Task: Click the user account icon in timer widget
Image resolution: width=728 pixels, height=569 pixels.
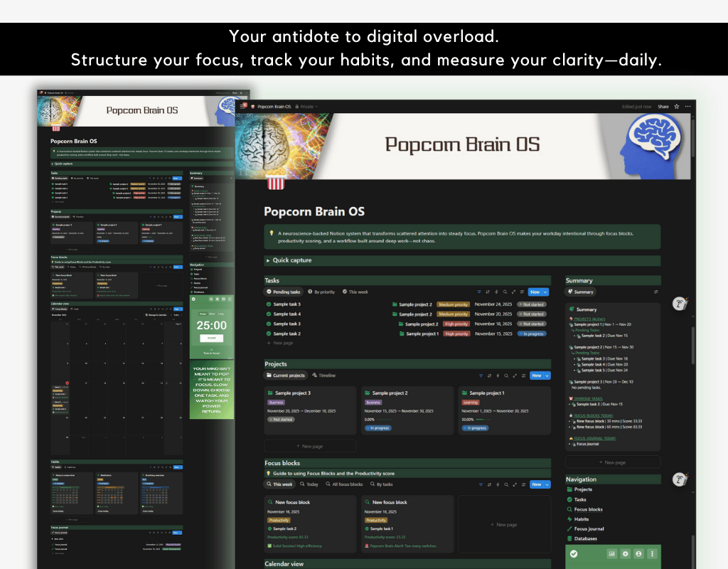Action: tap(638, 553)
